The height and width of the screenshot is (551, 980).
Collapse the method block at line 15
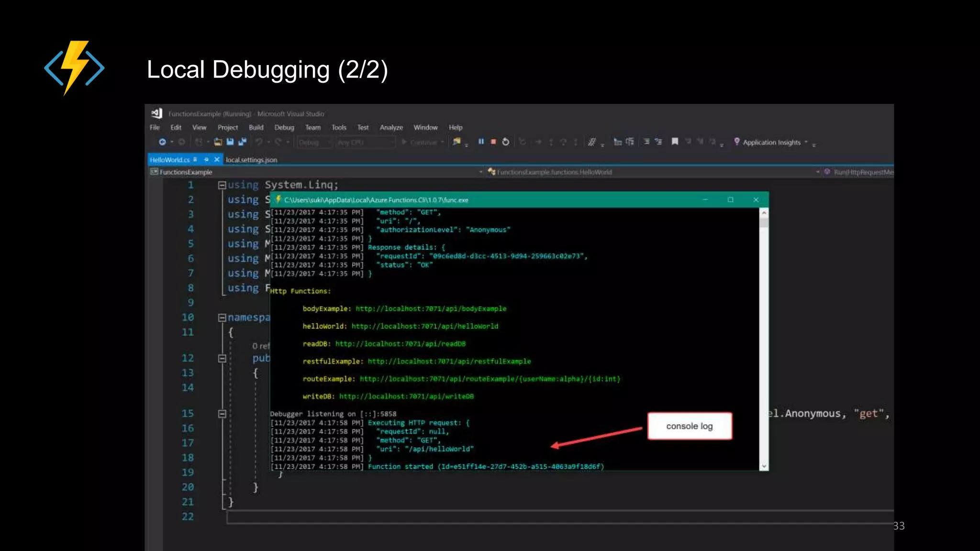tap(222, 414)
